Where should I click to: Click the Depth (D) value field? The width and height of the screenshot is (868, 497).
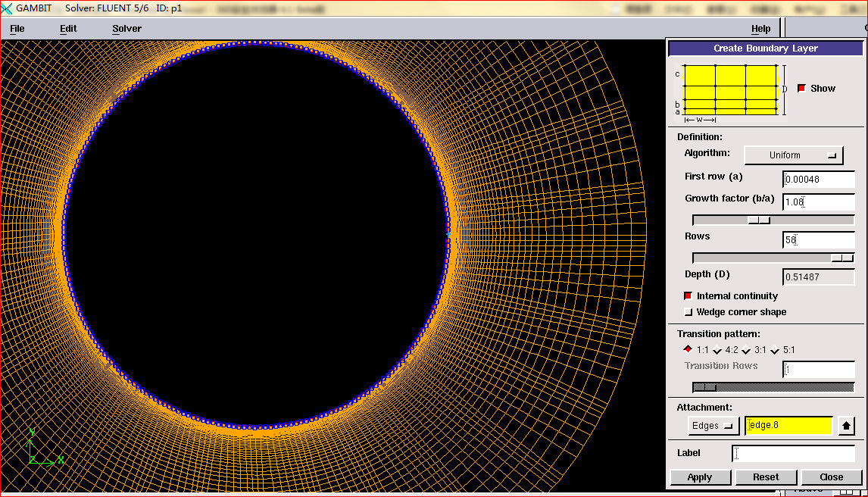[819, 277]
